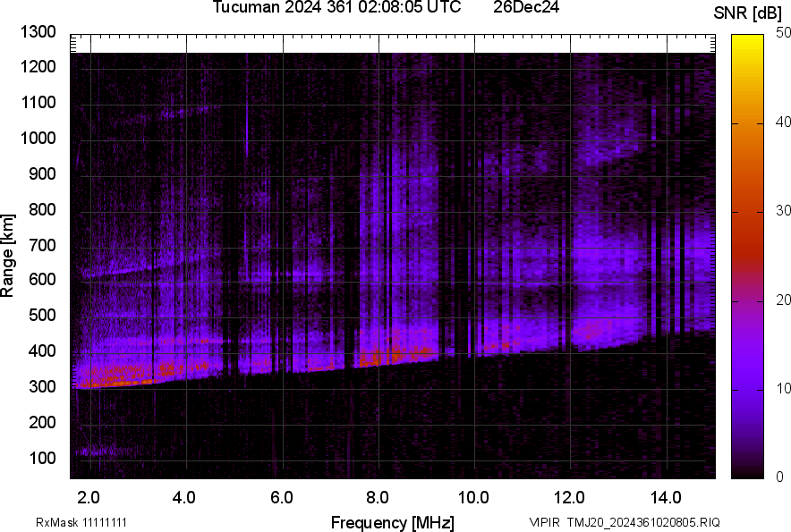Click the 14.0 tick on the frequency axis

(666, 497)
